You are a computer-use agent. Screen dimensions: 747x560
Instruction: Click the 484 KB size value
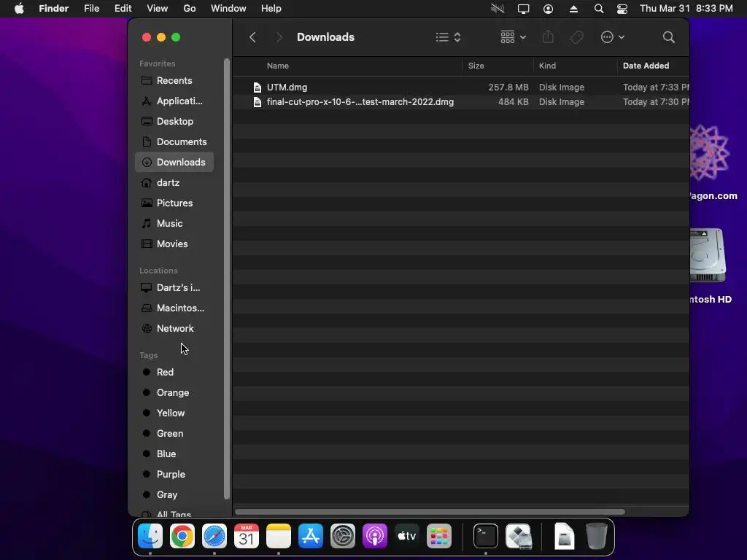(513, 102)
